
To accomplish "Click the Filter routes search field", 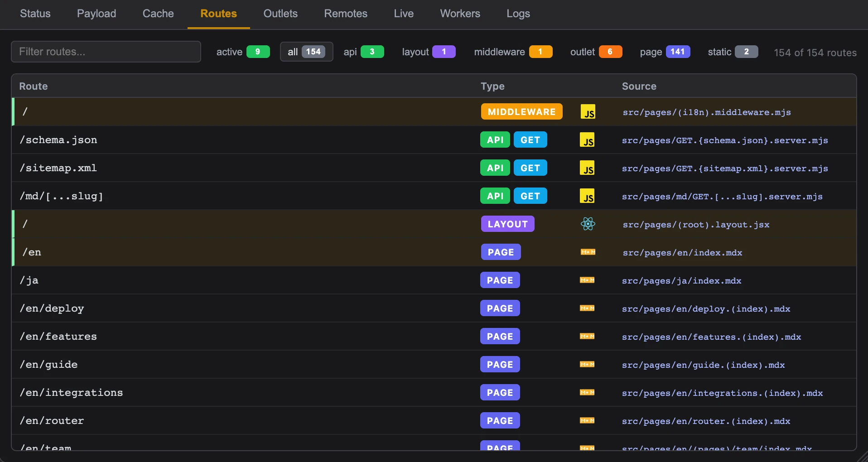I will 106,52.
